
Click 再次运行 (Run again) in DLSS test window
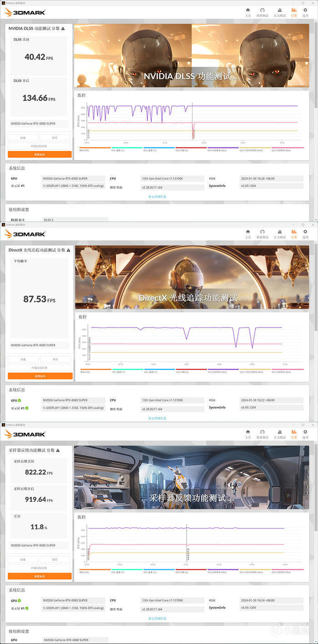pyautogui.click(x=40, y=154)
